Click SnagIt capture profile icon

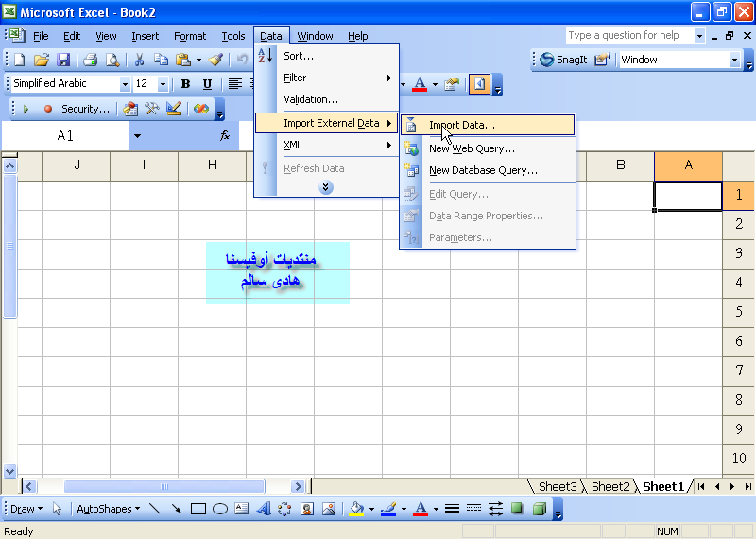pos(602,60)
